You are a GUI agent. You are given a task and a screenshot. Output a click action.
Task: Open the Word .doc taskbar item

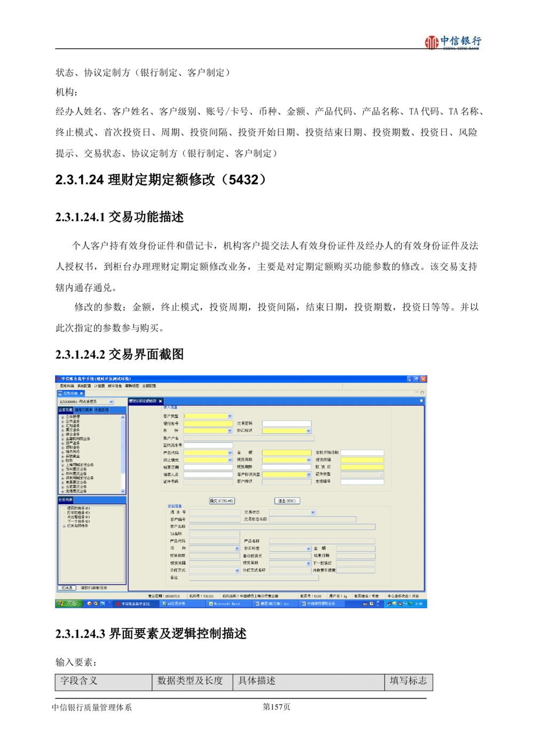274,604
